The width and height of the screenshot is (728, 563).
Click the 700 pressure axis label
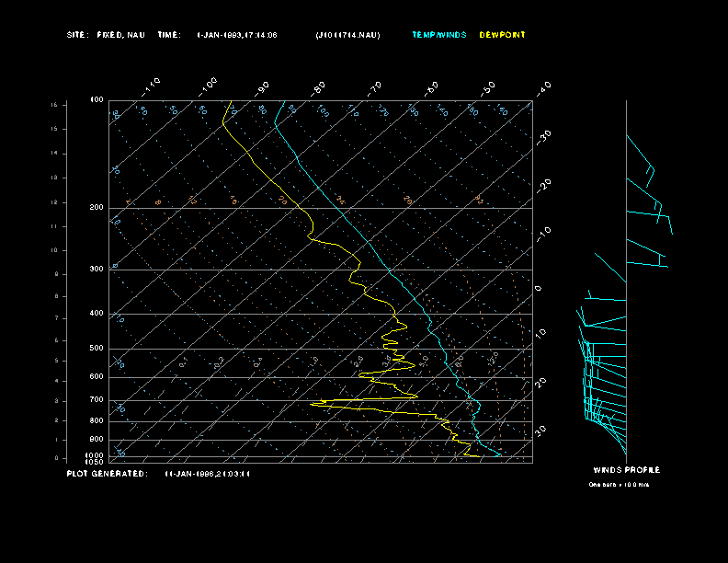pyautogui.click(x=97, y=400)
